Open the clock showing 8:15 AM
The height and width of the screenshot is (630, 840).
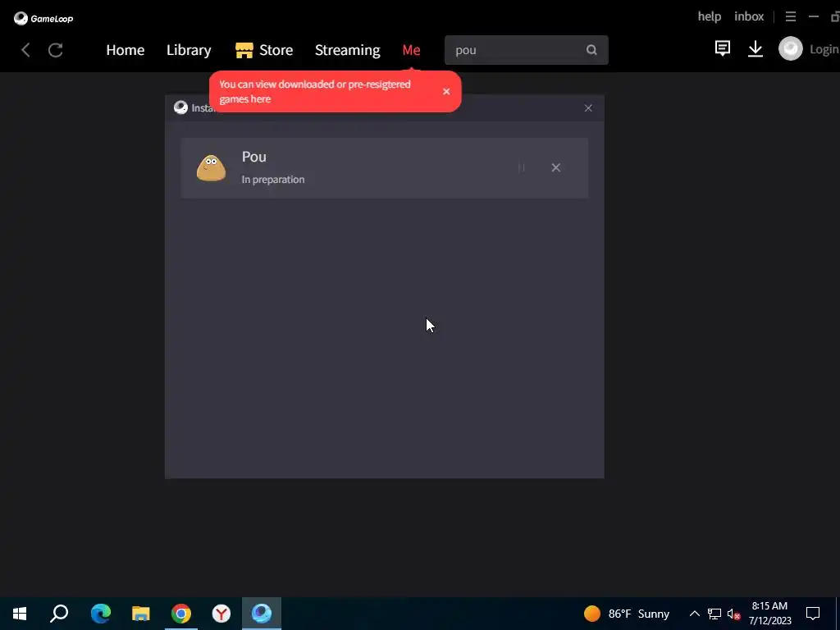point(769,614)
